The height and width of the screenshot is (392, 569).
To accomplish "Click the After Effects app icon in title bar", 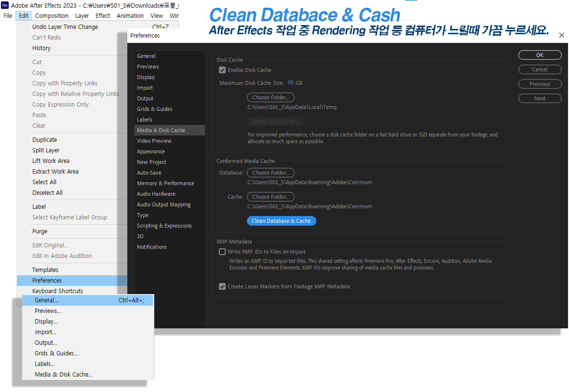I will (x=5, y=5).
